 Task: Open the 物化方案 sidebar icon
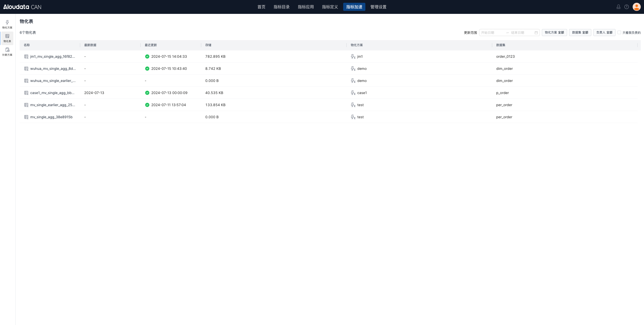pos(7,24)
